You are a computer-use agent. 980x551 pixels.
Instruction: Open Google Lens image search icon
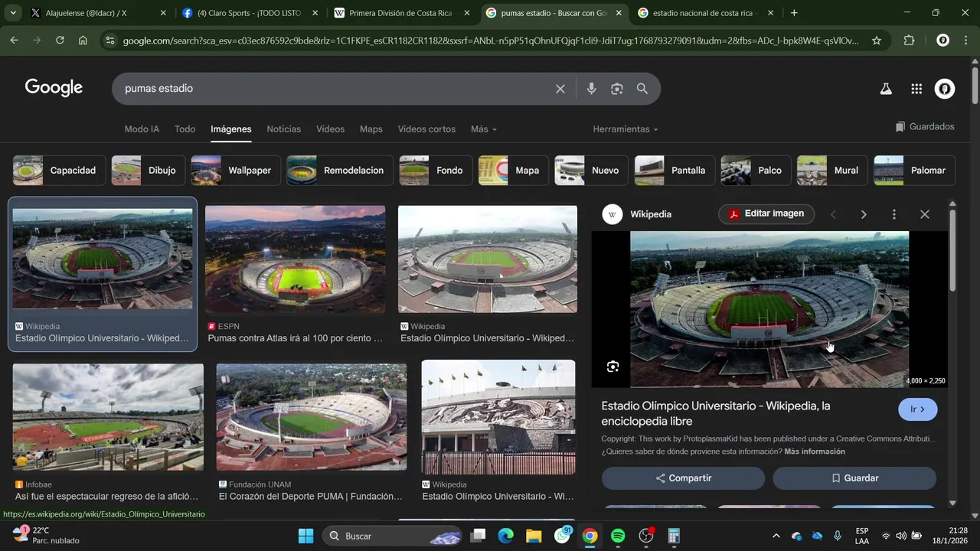617,89
